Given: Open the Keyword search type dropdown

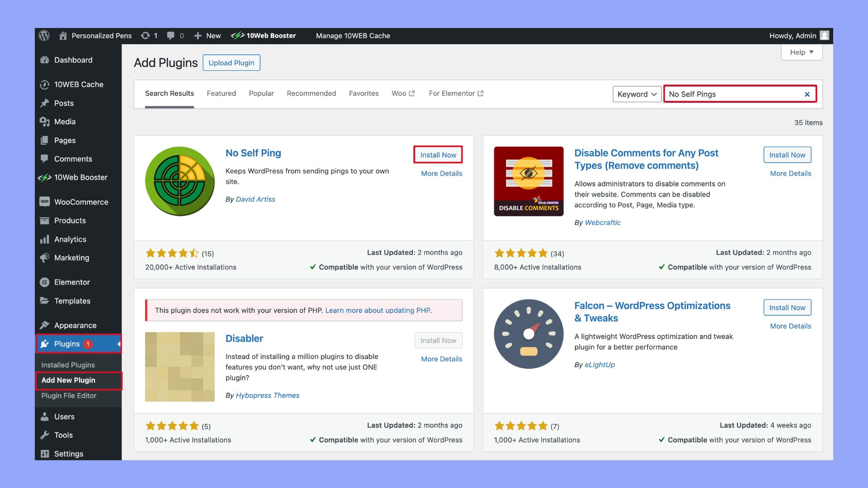Looking at the screenshot, I should 637,94.
